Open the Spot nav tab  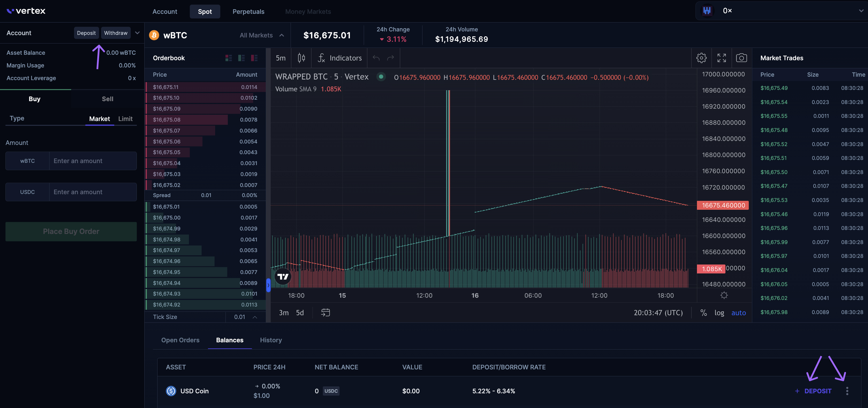pos(205,12)
